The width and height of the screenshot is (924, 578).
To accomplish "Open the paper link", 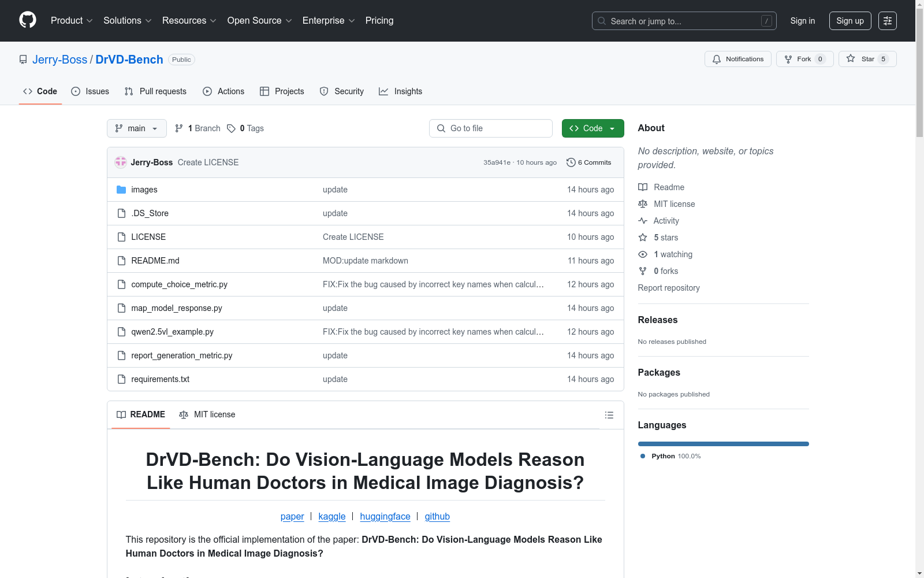I will click(x=292, y=516).
